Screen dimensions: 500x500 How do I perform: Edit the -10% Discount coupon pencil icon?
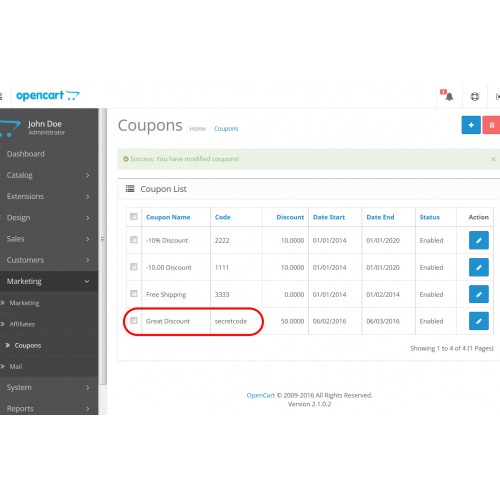[479, 240]
